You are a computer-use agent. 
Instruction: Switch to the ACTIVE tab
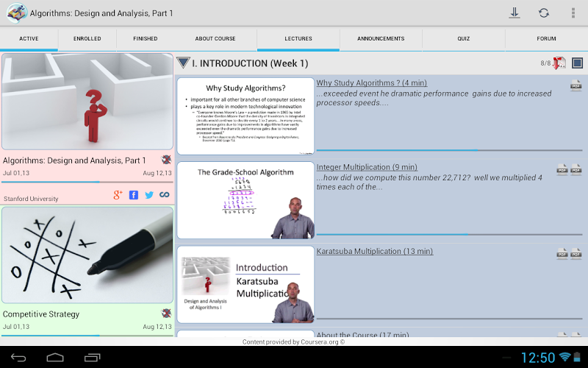click(x=29, y=38)
